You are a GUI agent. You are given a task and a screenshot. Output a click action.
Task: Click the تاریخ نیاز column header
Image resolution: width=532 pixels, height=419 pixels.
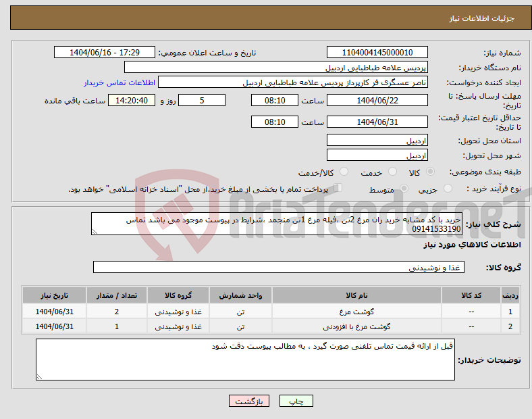click(x=54, y=295)
